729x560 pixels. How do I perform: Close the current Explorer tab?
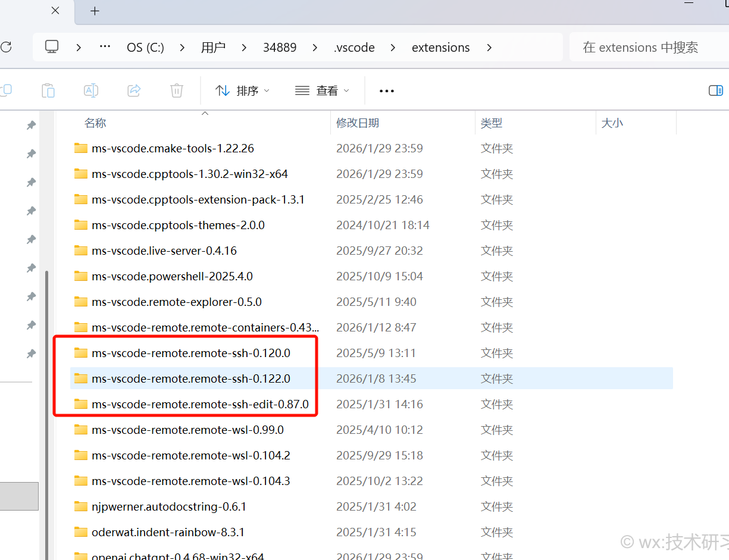[x=55, y=11]
